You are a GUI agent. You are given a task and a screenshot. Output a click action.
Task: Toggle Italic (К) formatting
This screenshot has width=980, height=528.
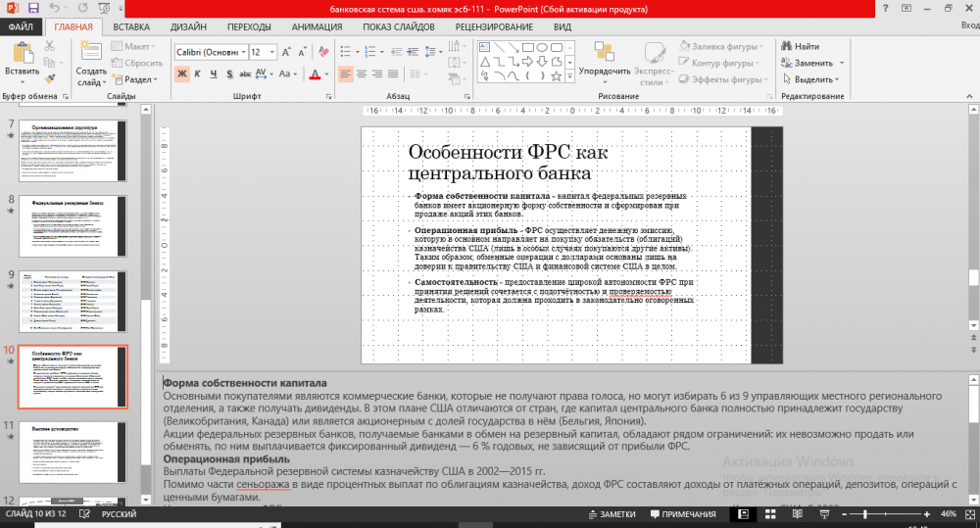tap(199, 73)
